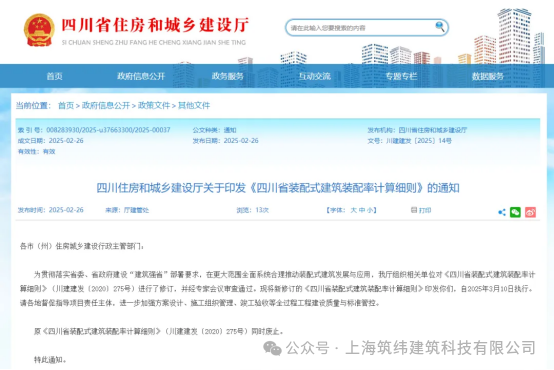Click the search magnifier icon
The width and height of the screenshot is (554, 370).
click(x=440, y=27)
